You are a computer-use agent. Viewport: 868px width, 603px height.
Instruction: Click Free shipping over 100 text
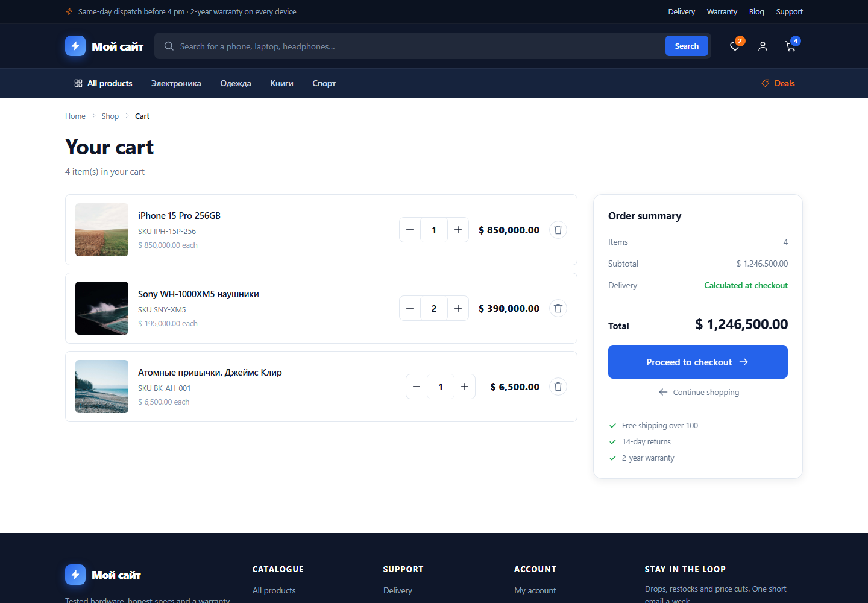[x=660, y=425]
